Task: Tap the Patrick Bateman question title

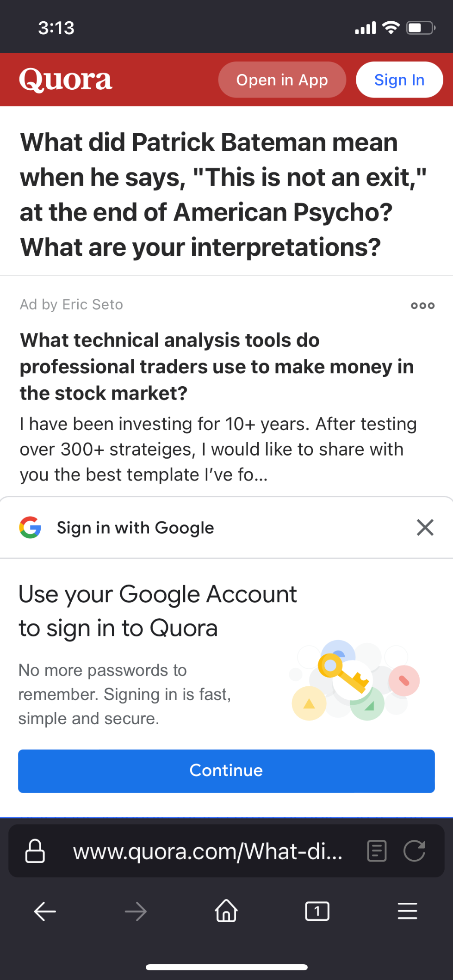Action: 223,194
